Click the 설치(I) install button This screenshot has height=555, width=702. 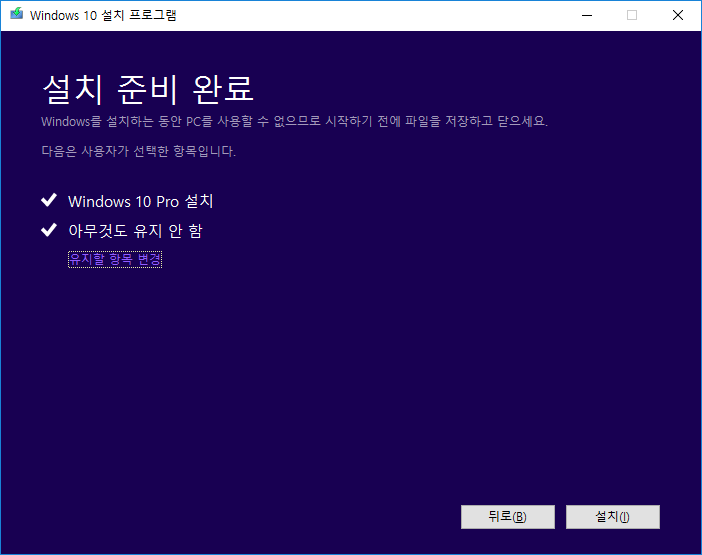[612, 517]
